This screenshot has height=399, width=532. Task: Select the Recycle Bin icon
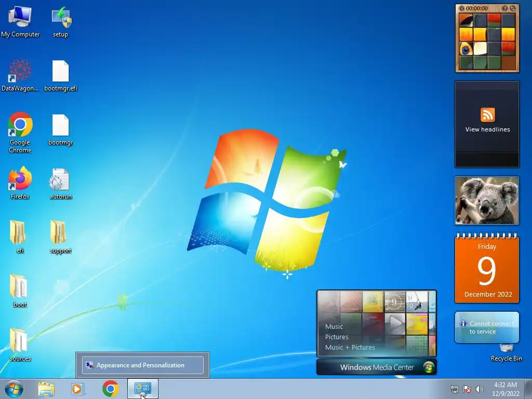click(506, 353)
